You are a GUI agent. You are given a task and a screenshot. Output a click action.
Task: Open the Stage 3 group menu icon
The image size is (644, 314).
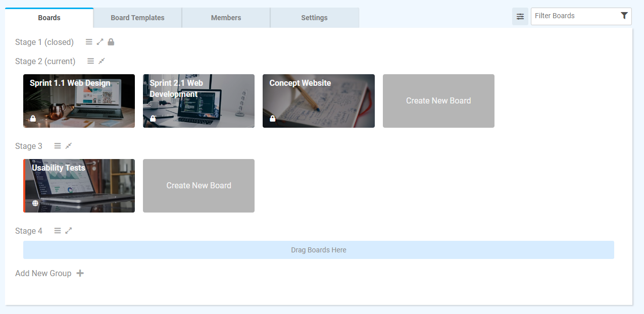(x=58, y=146)
